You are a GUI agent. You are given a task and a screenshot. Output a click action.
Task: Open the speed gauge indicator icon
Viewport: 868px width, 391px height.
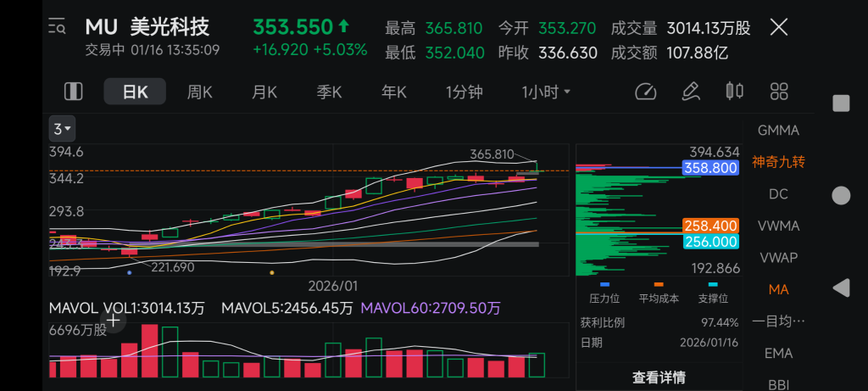coord(645,92)
